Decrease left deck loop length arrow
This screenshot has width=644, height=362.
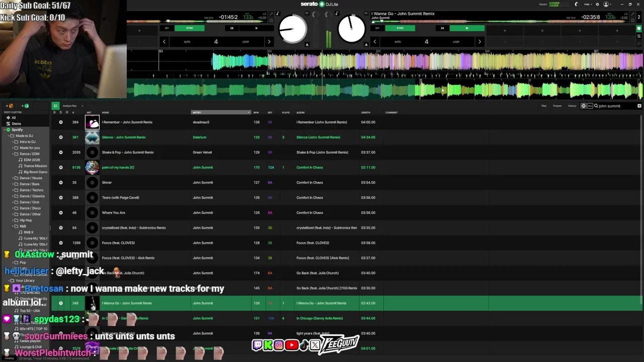(164, 42)
